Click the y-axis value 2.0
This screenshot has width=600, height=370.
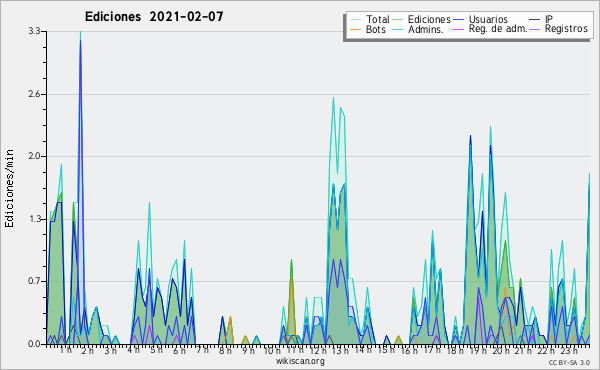tap(34, 156)
